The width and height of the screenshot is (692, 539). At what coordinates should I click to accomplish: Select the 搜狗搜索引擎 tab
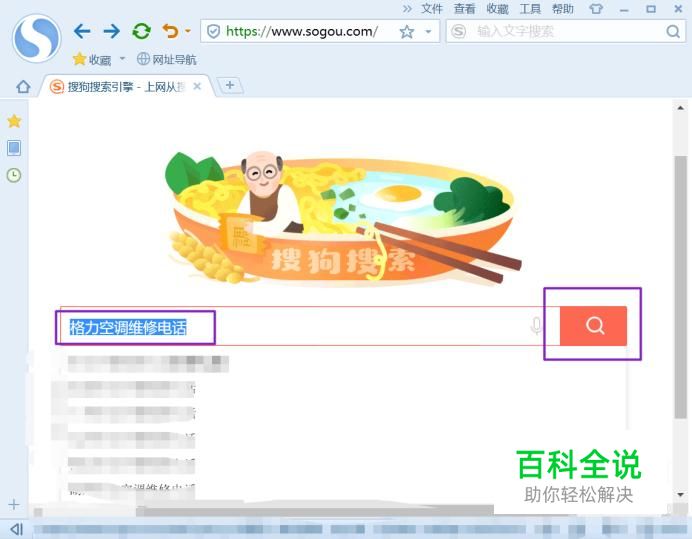point(126,87)
